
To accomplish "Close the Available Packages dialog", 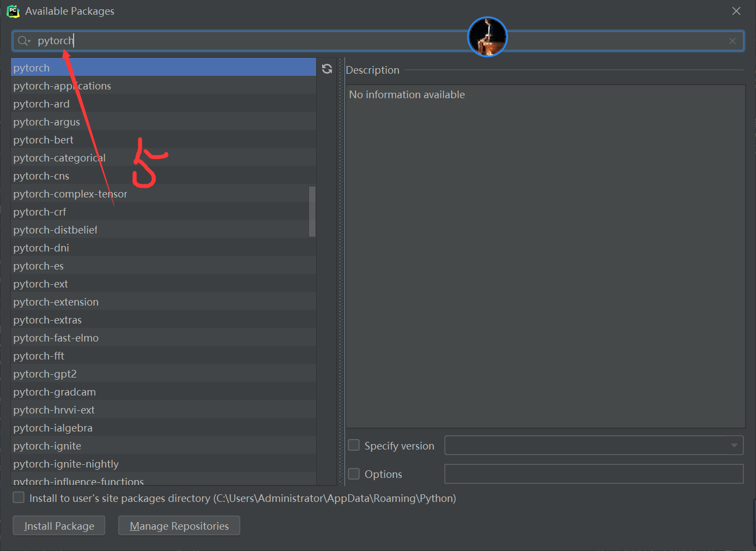I will 736,11.
